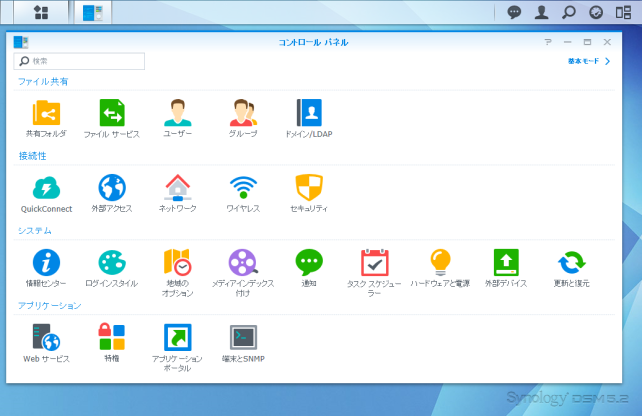The height and width of the screenshot is (416, 642).
Task: Open the DSM main menu button
Action: (x=41, y=12)
